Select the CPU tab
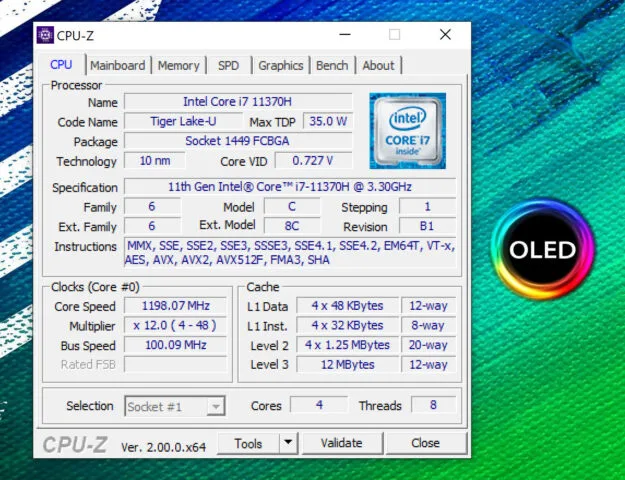 click(61, 65)
